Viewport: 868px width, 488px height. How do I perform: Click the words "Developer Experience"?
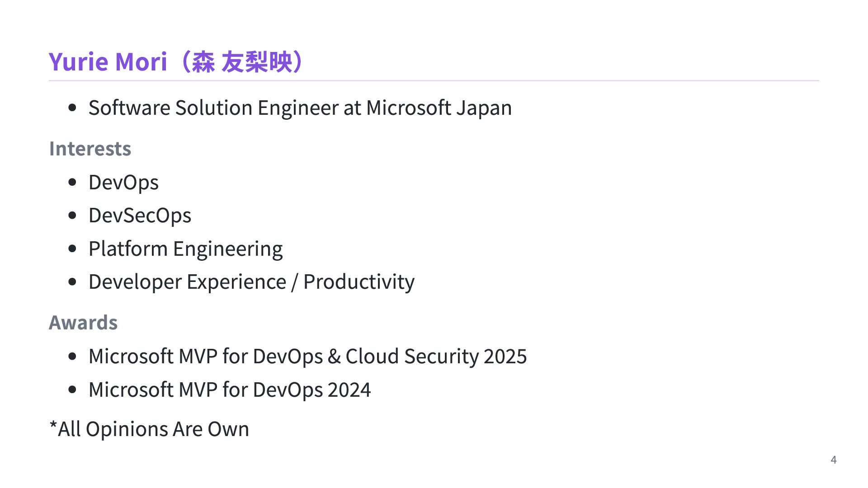187,282
